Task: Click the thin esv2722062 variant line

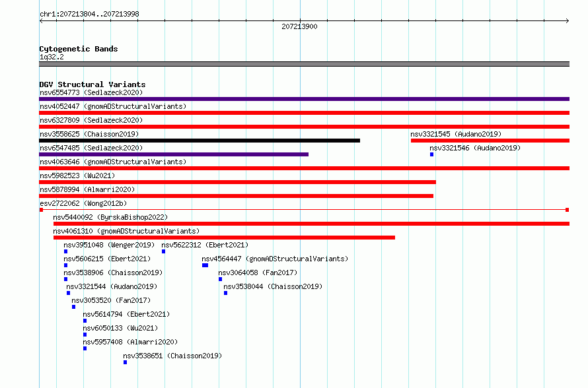Action: (x=304, y=210)
